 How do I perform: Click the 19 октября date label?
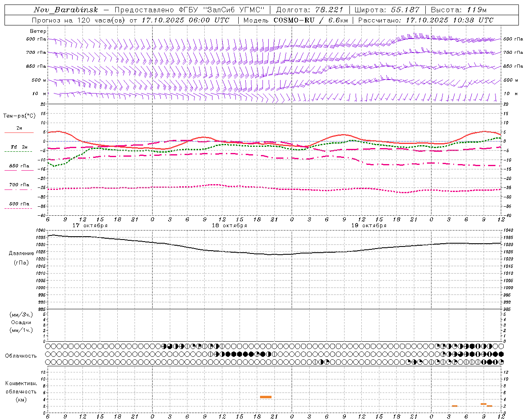[x=369, y=226]
